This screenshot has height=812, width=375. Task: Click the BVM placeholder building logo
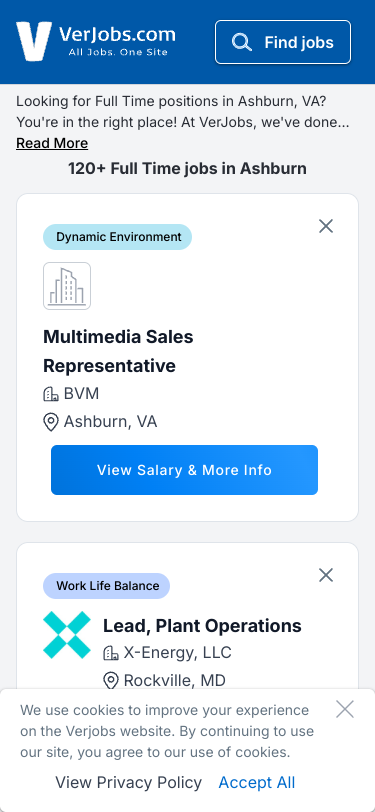pyautogui.click(x=67, y=286)
